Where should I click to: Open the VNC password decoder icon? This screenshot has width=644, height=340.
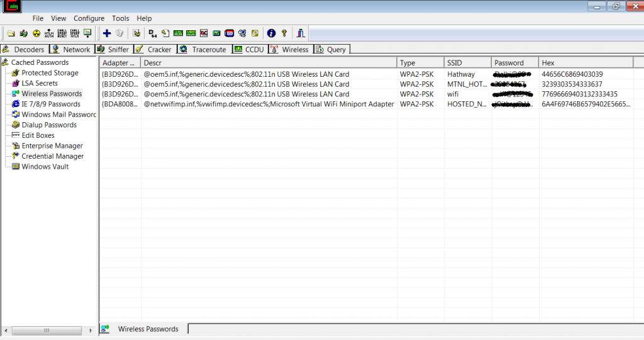[204, 33]
